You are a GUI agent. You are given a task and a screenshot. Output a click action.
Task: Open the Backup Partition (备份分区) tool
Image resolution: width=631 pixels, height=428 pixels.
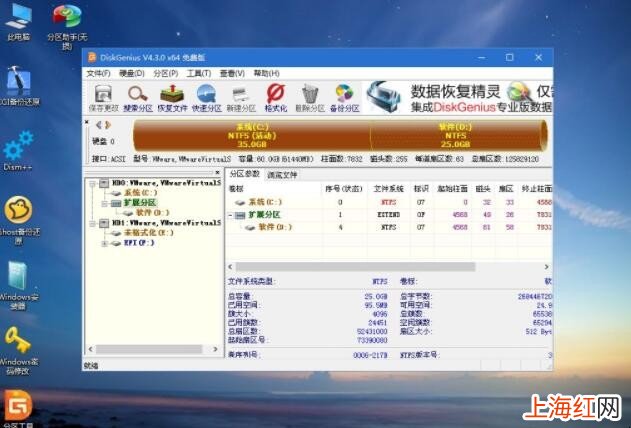coord(344,98)
